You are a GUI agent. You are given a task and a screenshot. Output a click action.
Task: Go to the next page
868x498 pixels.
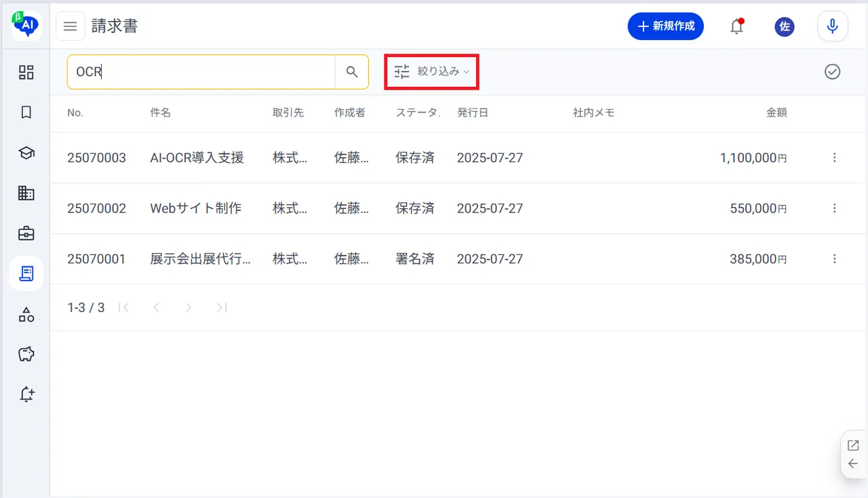[189, 307]
